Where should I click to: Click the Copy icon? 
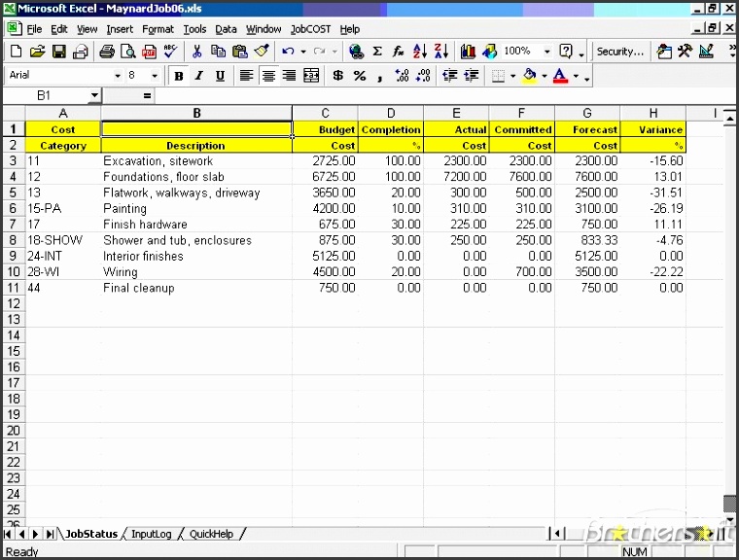(x=218, y=52)
